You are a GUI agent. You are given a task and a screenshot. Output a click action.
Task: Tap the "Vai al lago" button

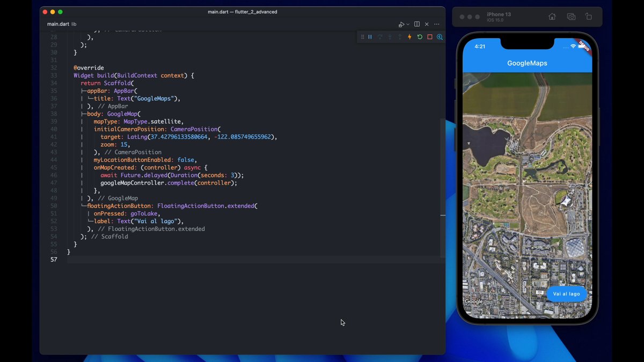(566, 294)
